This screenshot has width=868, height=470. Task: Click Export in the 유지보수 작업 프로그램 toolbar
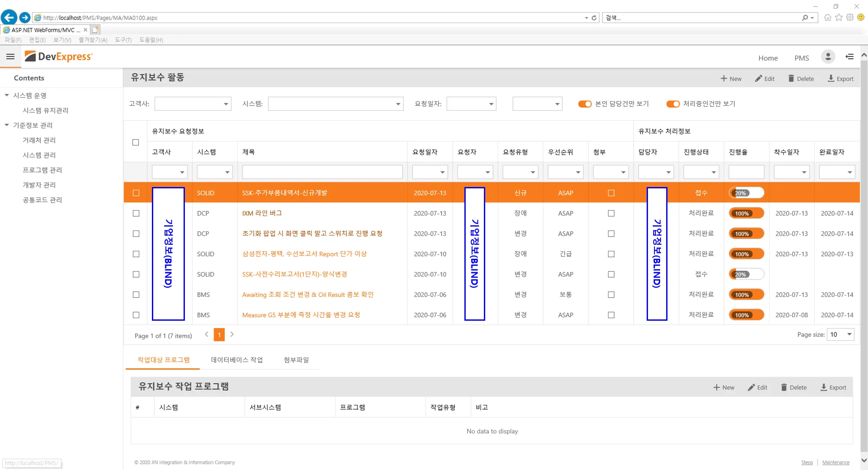[x=833, y=388]
